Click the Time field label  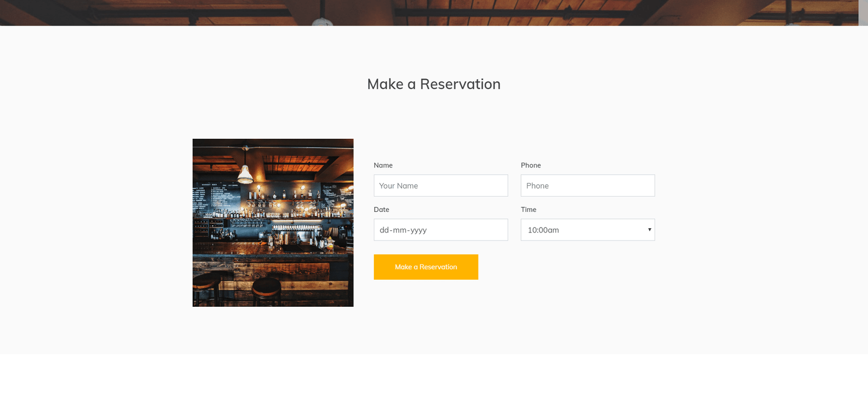528,210
